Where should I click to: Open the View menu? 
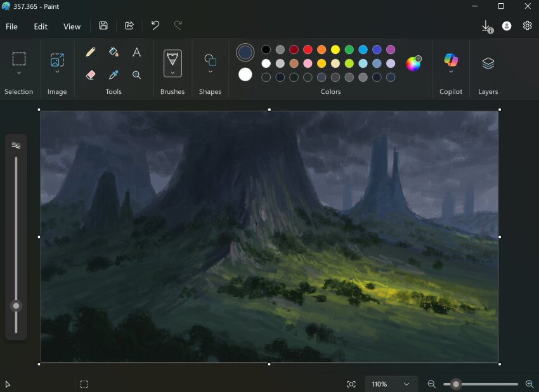click(x=72, y=27)
